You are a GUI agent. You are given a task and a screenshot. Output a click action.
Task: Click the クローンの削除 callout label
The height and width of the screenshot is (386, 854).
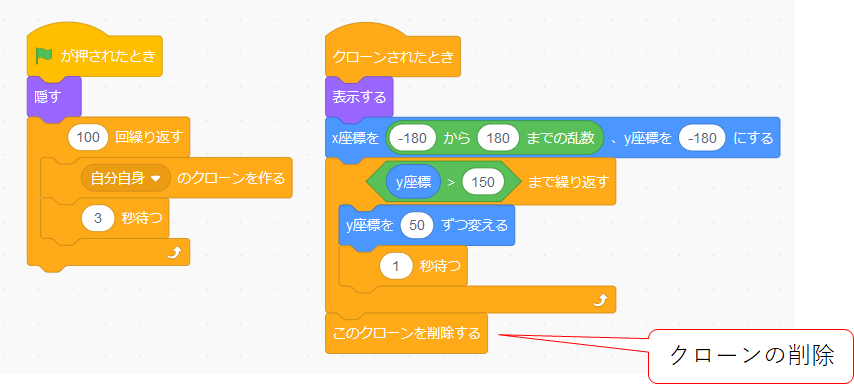[751, 356]
